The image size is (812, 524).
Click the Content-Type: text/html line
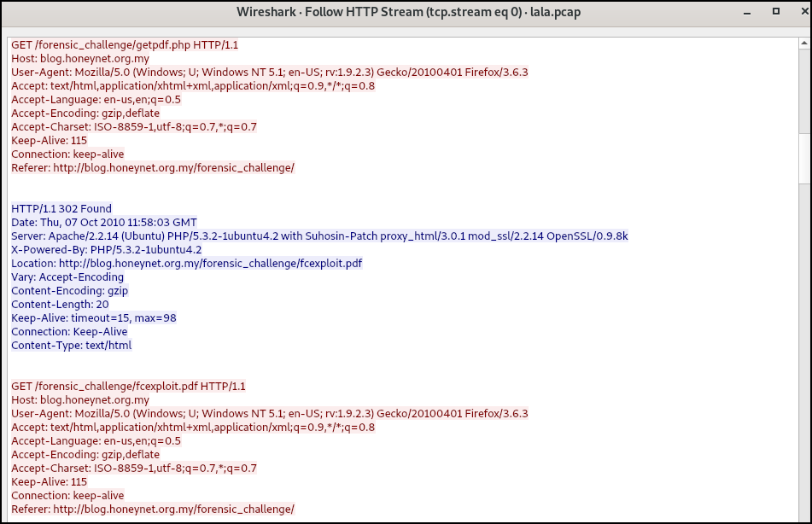71,346
